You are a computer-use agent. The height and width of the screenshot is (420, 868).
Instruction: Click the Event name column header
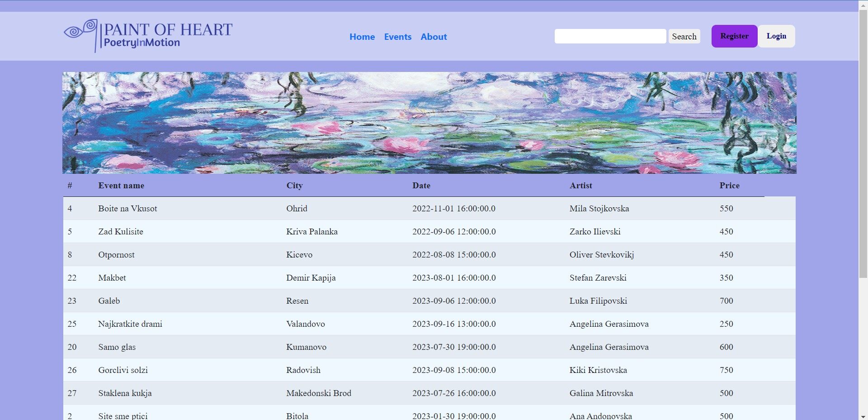click(x=121, y=186)
